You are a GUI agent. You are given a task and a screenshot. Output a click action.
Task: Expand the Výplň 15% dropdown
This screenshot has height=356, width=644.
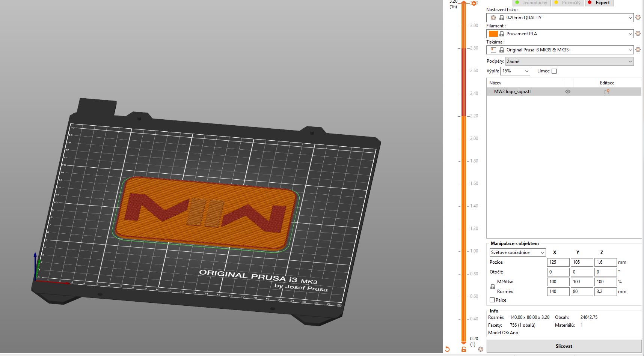click(x=515, y=71)
